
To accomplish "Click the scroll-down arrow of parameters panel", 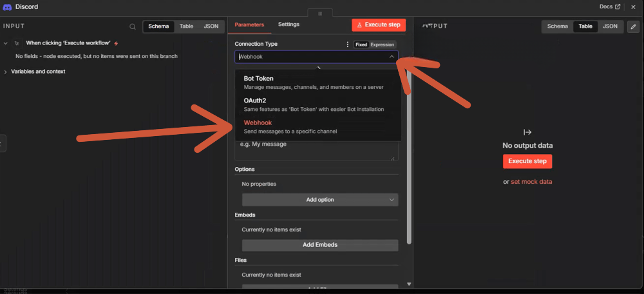I will [x=409, y=284].
